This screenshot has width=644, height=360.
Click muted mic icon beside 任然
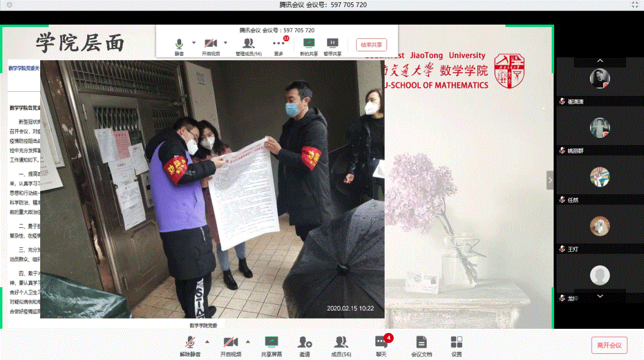pyautogui.click(x=562, y=200)
